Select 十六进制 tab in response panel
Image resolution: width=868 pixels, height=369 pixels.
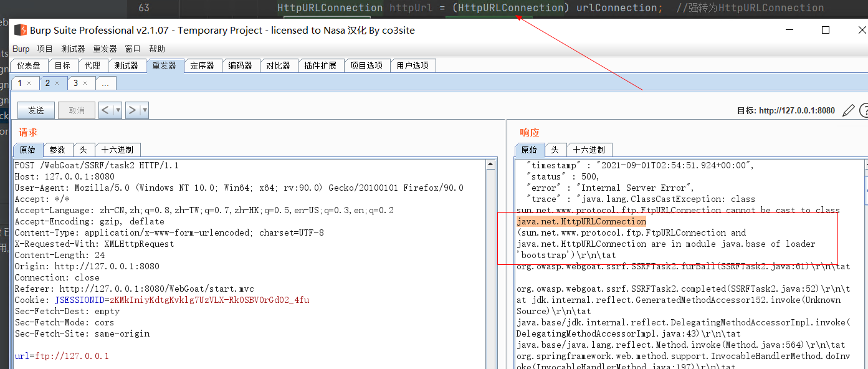[x=589, y=150]
